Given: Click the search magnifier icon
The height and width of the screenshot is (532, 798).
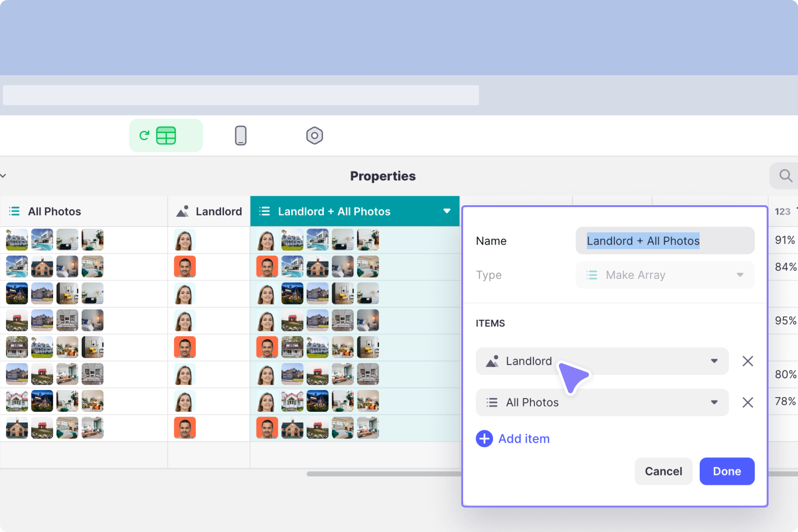Looking at the screenshot, I should tap(786, 176).
